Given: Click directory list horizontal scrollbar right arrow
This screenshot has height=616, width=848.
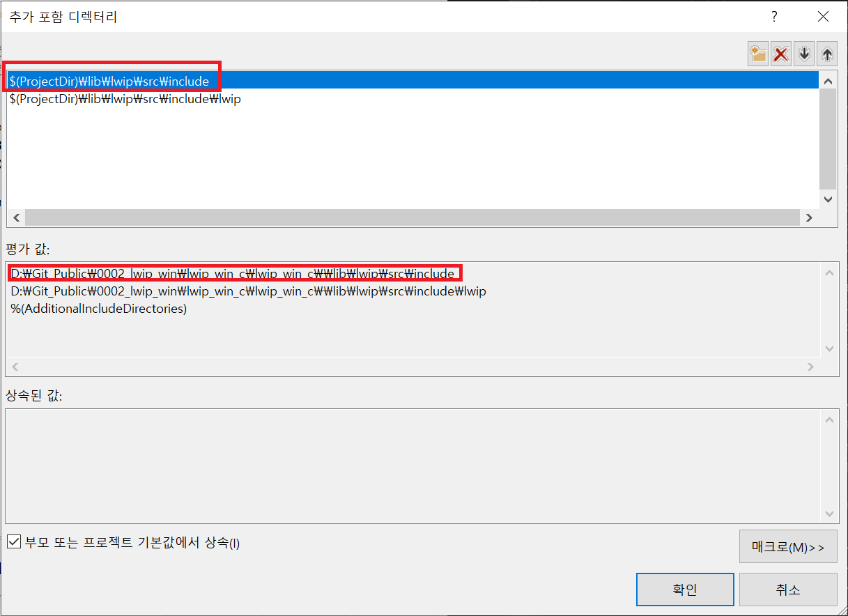Looking at the screenshot, I should tap(809, 217).
